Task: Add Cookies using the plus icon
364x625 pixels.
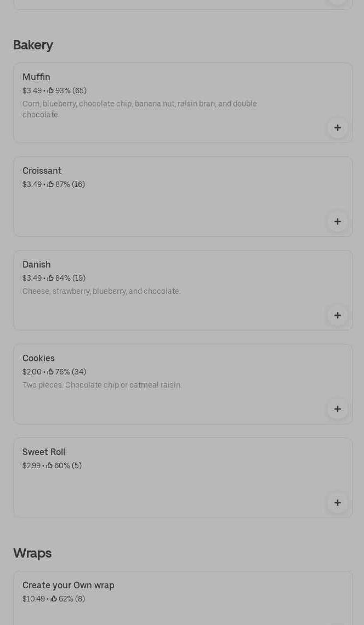Action: (x=338, y=409)
